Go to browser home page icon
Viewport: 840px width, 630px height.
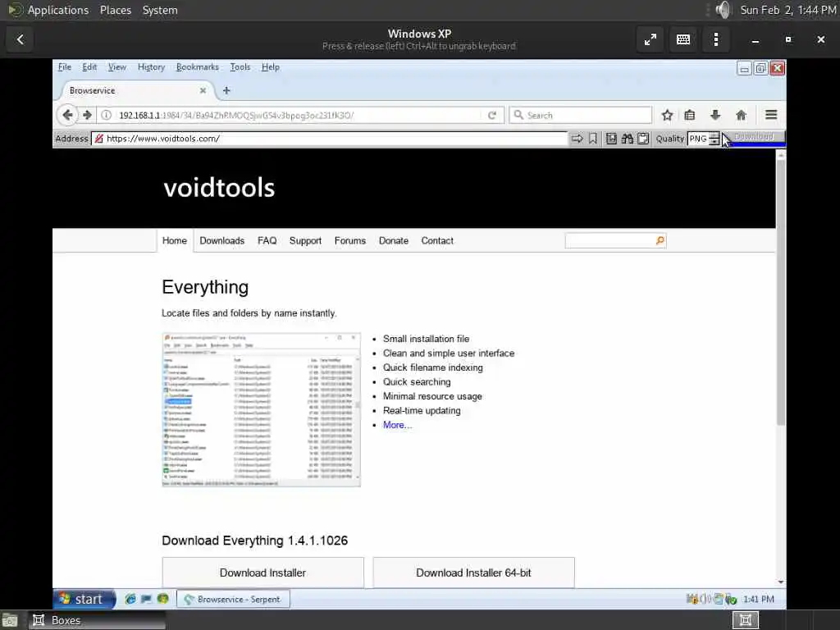742,115
